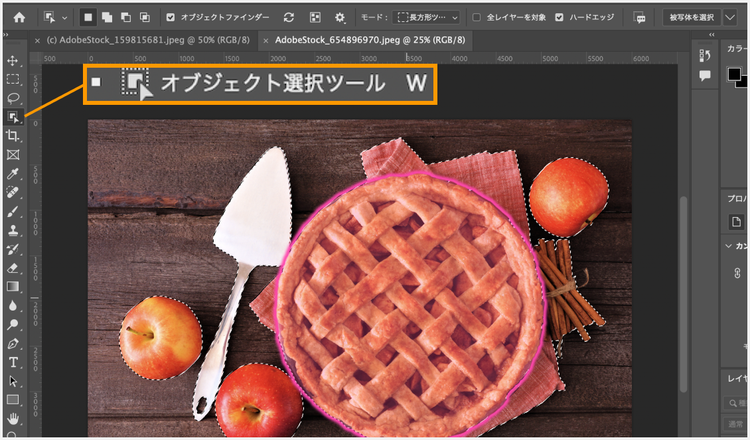750x440 pixels.
Task: Close the AdobeStock_159815681.jpeg tab
Action: point(37,41)
